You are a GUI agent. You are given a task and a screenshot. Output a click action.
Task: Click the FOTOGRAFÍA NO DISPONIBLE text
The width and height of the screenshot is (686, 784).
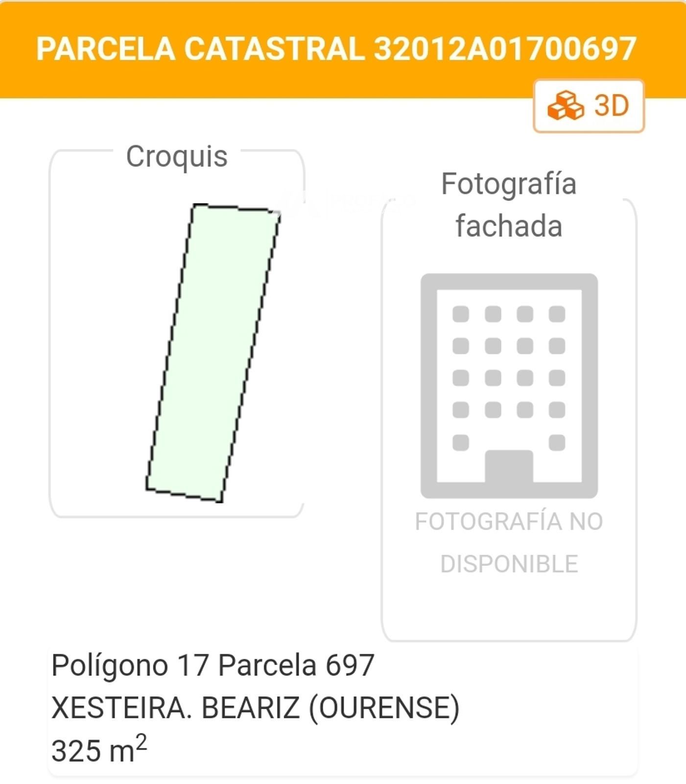pos(509,542)
